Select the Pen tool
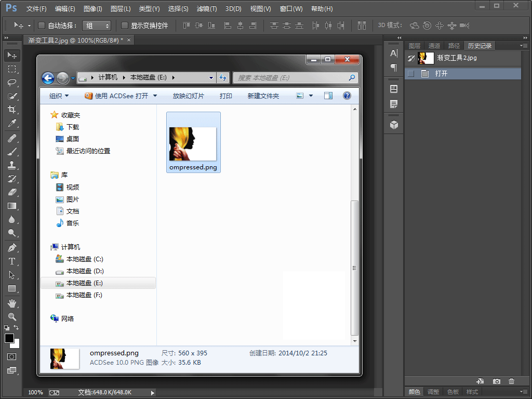532x399 pixels. coord(12,248)
